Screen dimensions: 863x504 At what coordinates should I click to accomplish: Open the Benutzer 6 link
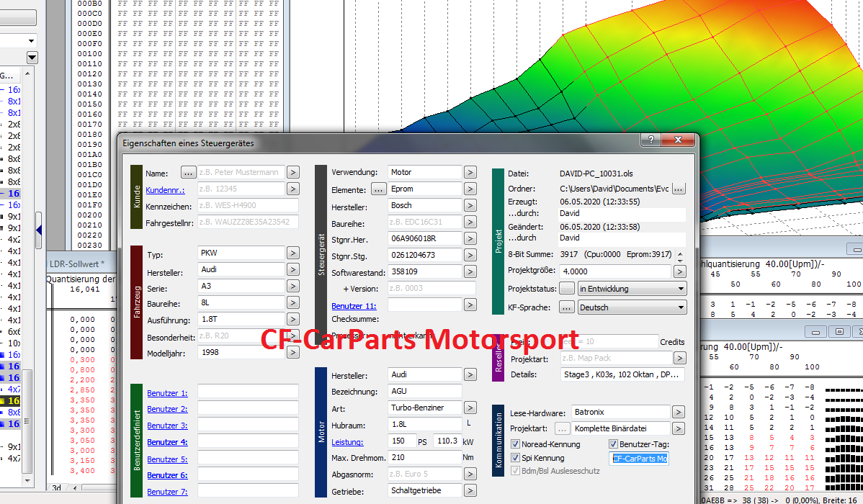pos(167,475)
